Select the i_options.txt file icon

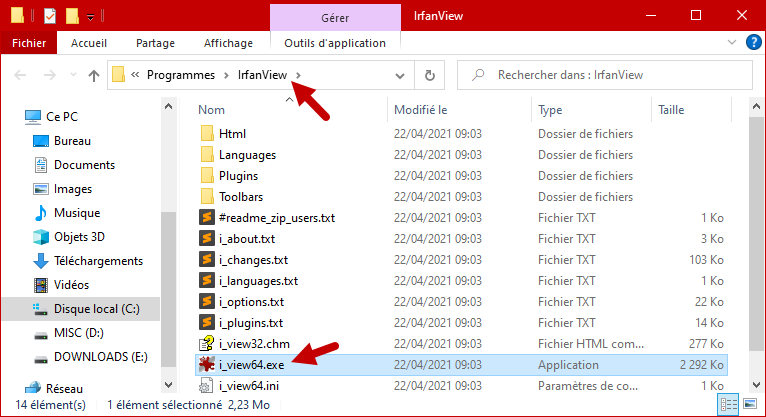207,301
